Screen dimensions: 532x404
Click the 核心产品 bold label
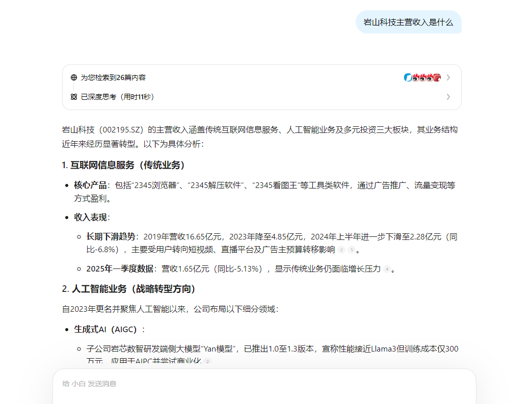[x=90, y=185]
